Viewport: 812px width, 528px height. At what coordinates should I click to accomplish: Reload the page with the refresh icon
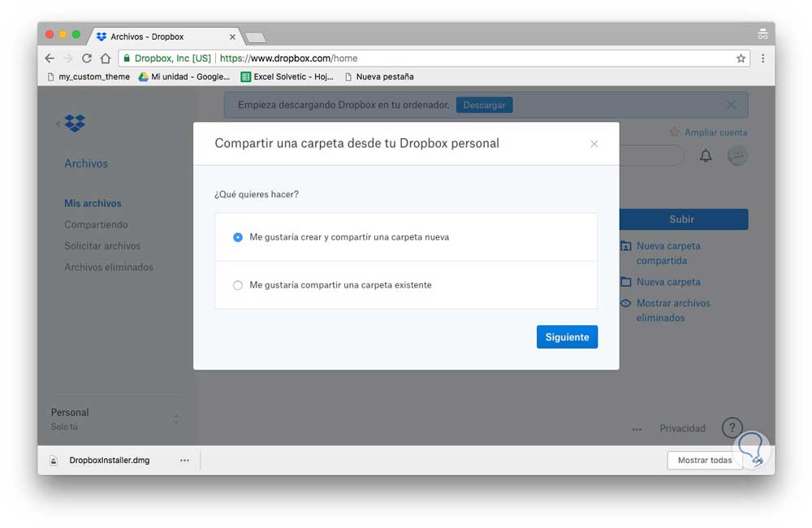click(87, 58)
